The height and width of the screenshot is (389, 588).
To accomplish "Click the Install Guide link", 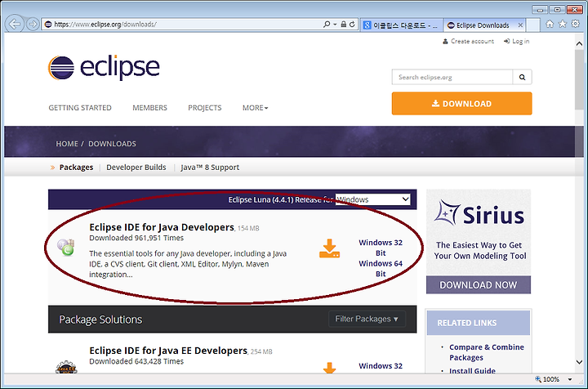I will tap(473, 371).
